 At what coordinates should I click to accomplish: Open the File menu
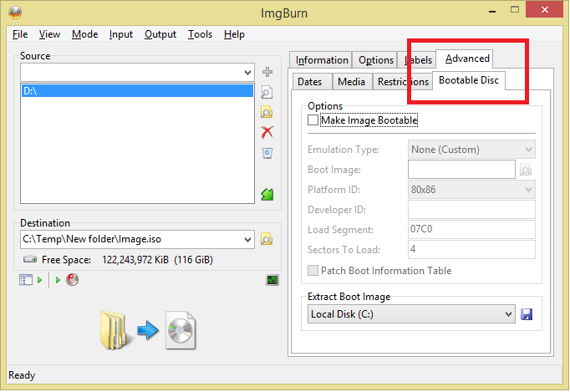click(20, 34)
